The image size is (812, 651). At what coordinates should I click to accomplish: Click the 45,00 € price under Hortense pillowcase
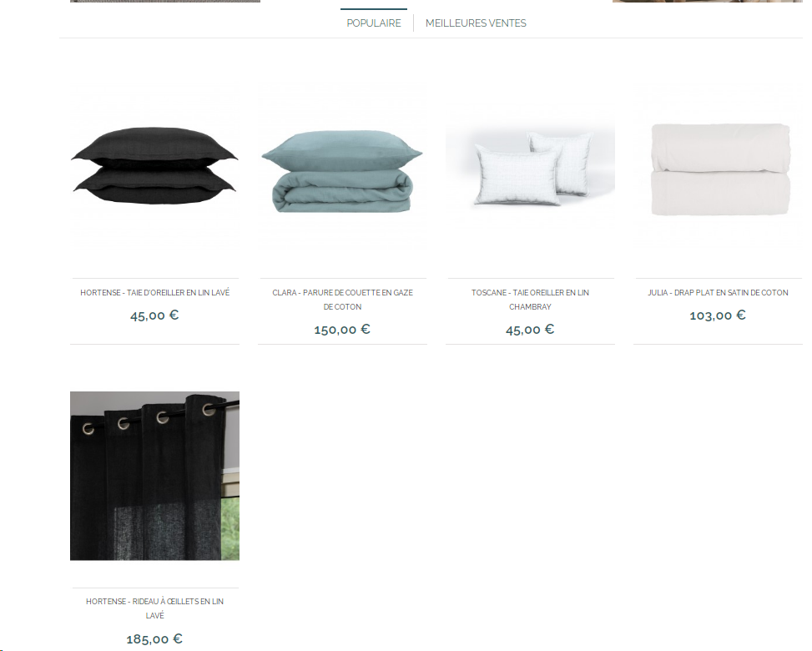tap(154, 315)
